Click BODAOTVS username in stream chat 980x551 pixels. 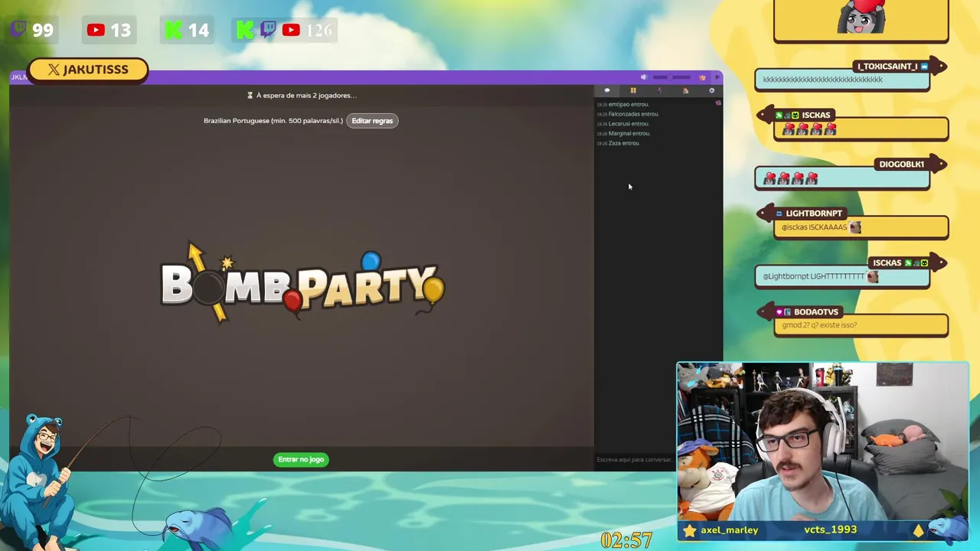coord(815,312)
